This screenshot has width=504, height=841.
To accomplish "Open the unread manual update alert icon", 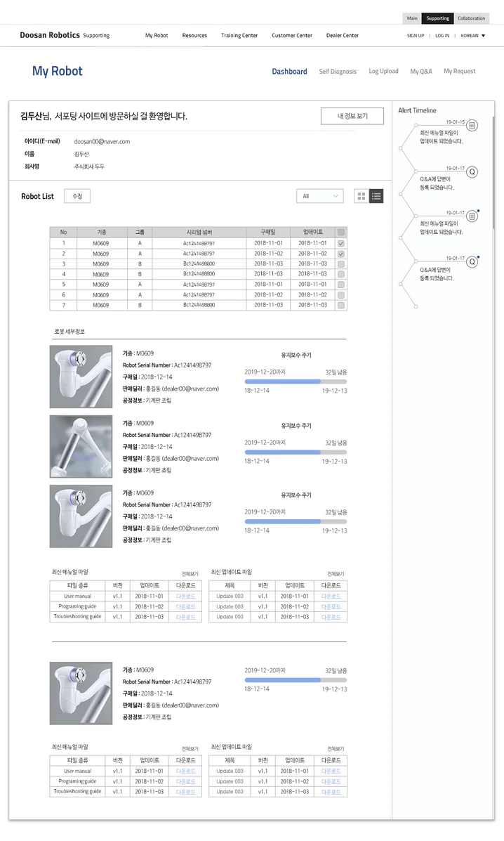I will 472,216.
